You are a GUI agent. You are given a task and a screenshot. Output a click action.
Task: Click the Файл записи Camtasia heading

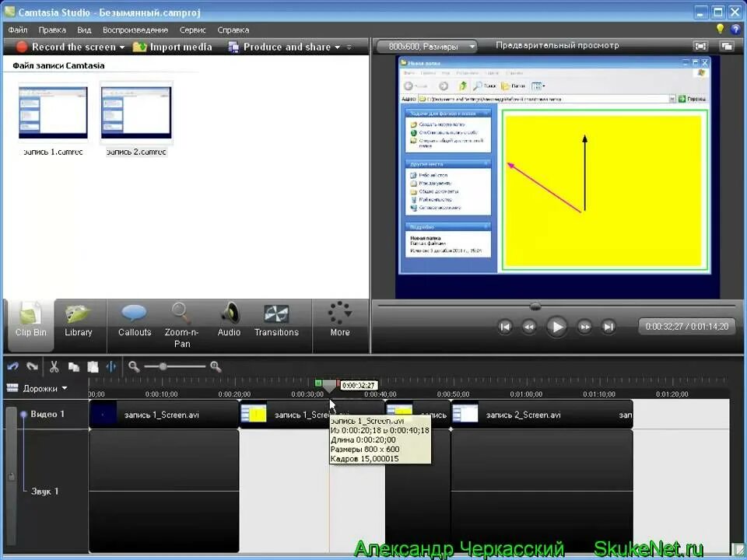pyautogui.click(x=58, y=65)
